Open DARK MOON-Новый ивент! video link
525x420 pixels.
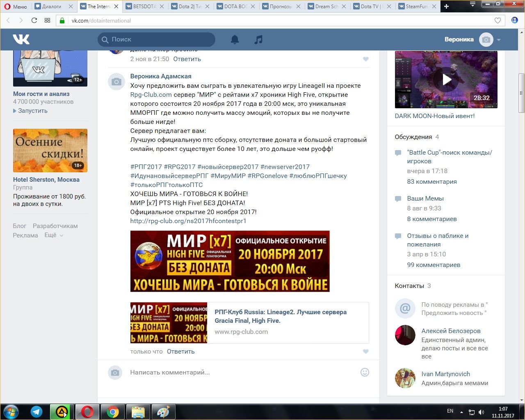pos(435,116)
